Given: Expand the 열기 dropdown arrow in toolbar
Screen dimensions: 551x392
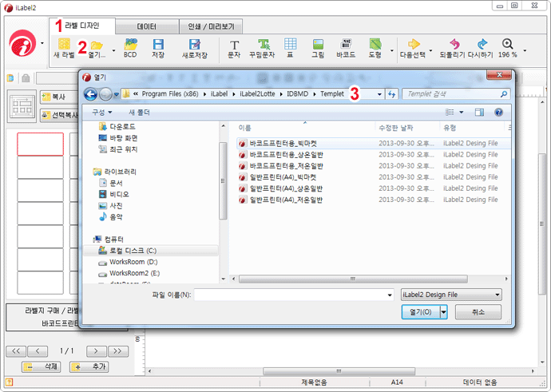Looking at the screenshot, I should [113, 50].
